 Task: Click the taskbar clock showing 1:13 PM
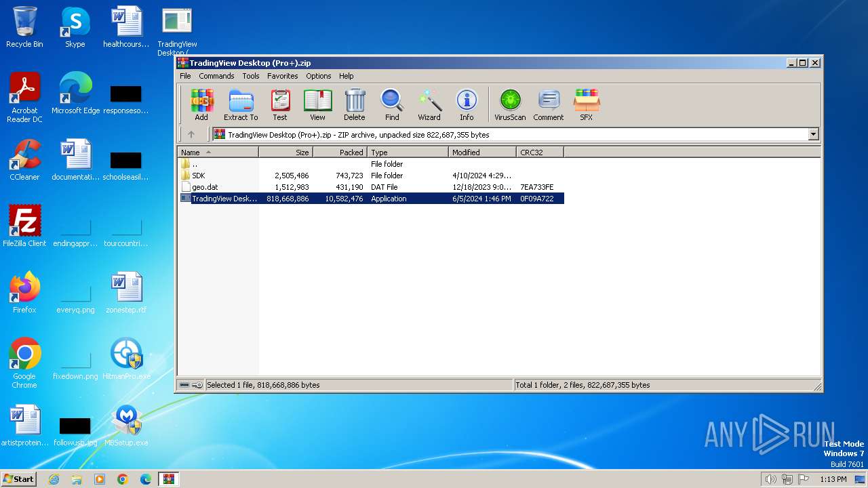[x=833, y=479]
